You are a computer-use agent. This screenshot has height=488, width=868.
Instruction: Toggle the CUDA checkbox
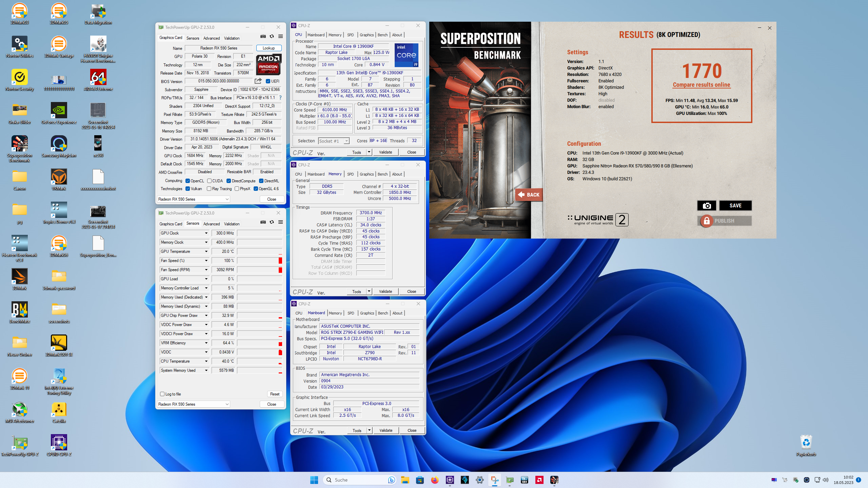tap(209, 181)
